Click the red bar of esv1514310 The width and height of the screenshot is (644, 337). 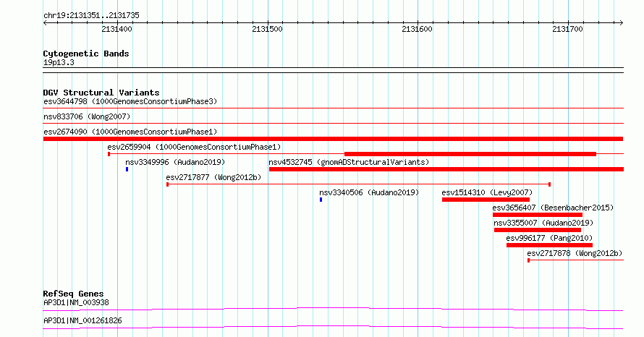486,200
